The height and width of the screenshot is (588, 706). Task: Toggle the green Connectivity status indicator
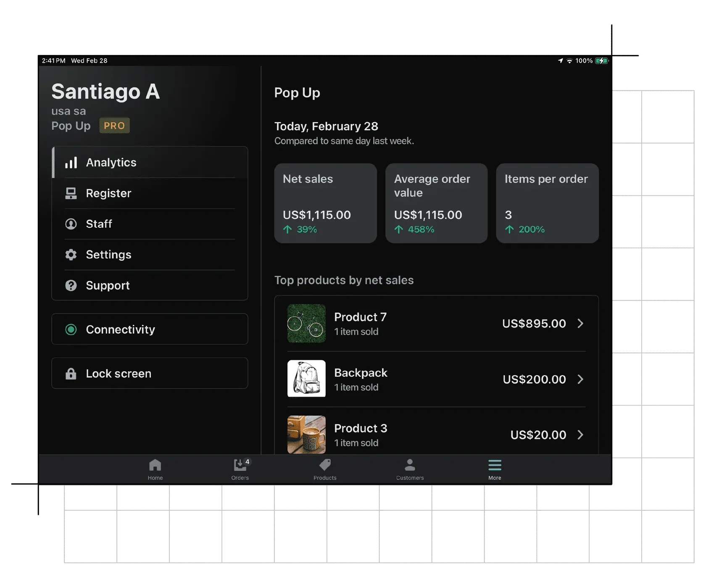[71, 330]
